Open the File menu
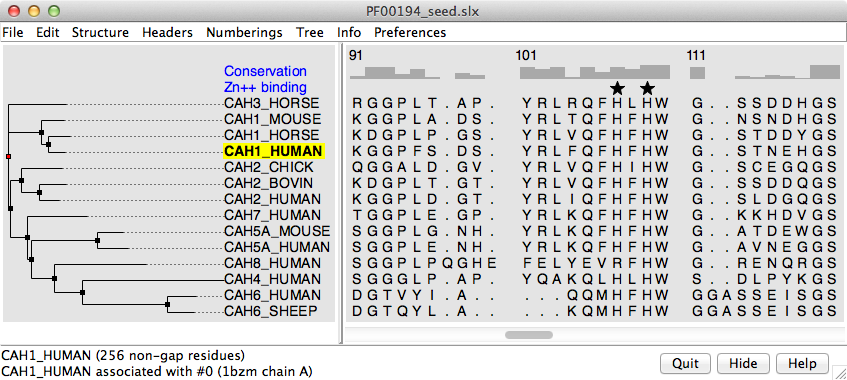The image size is (847, 380). (x=13, y=32)
